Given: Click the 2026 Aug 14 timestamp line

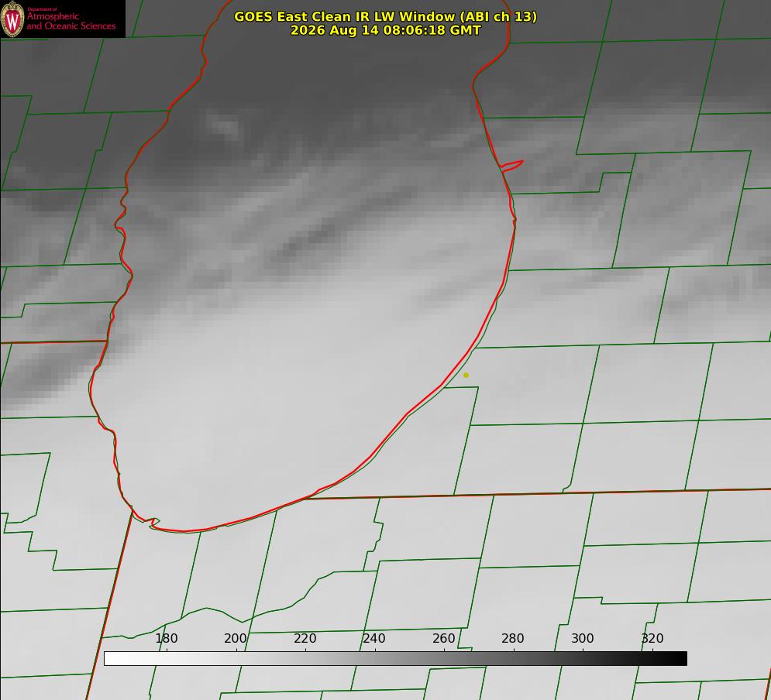Looking at the screenshot, I should [x=386, y=30].
